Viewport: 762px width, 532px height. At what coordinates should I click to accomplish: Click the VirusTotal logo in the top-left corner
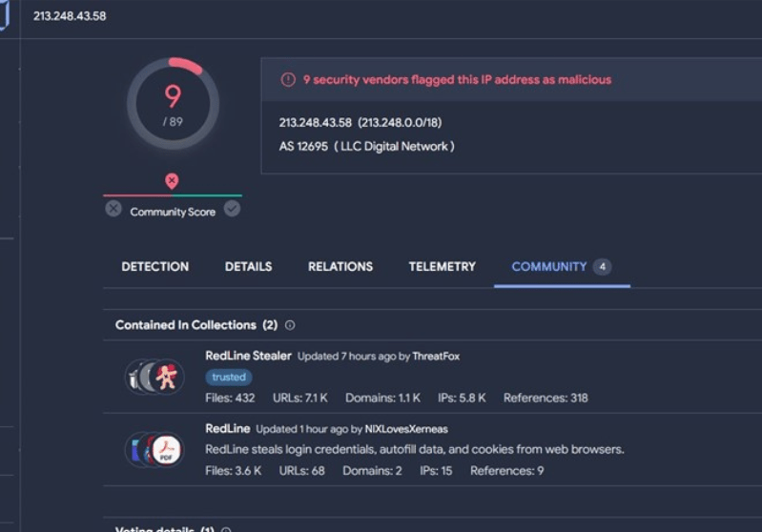(x=4, y=15)
